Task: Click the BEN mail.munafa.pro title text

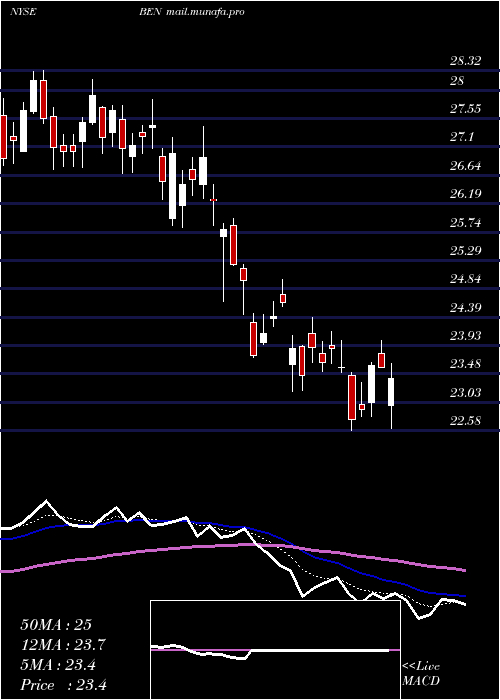Action: pyautogui.click(x=192, y=12)
